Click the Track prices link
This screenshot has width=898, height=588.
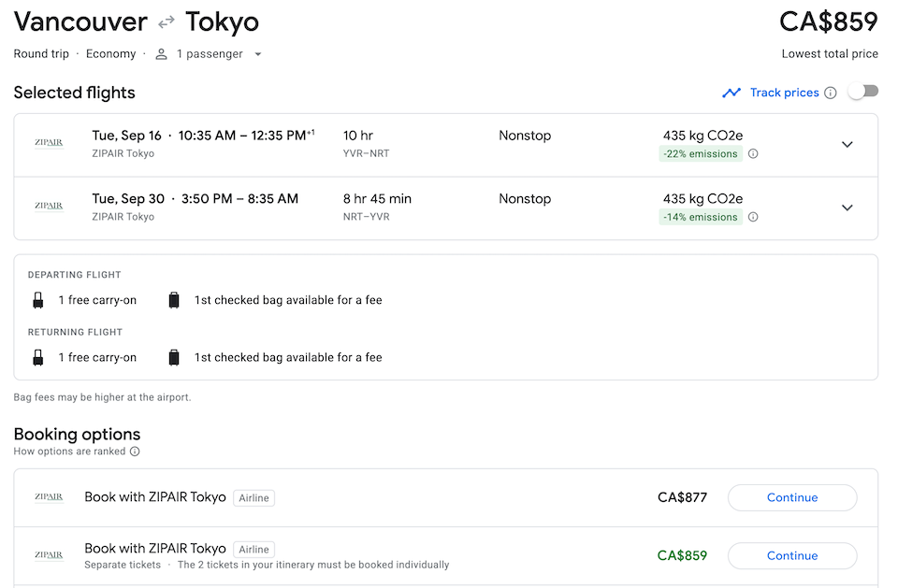point(784,93)
